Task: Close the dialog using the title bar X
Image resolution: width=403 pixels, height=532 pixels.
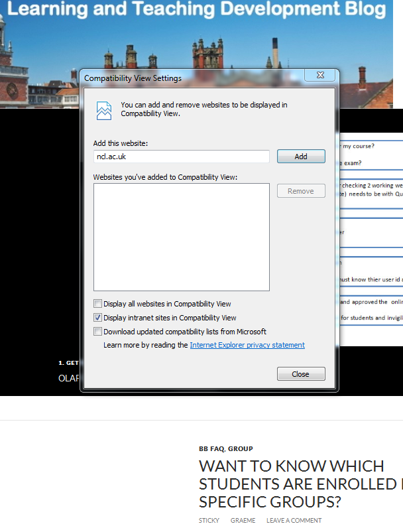Action: (x=320, y=76)
